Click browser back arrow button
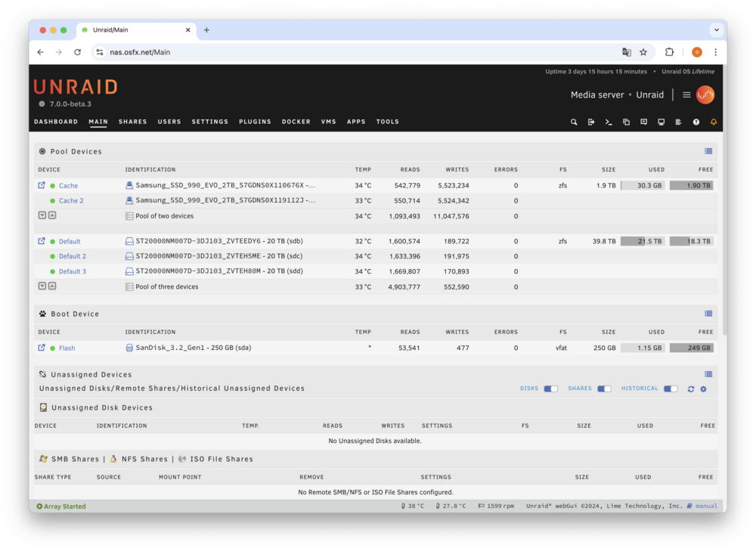This screenshot has width=756, height=551. click(41, 52)
